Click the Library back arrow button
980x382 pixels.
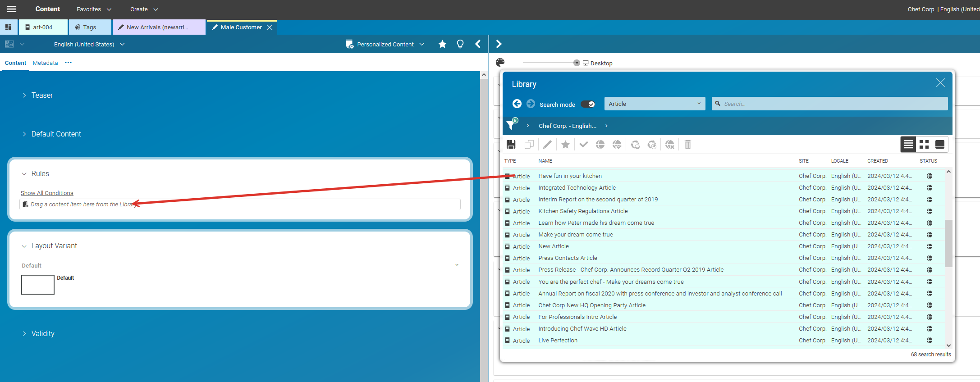[x=517, y=104]
